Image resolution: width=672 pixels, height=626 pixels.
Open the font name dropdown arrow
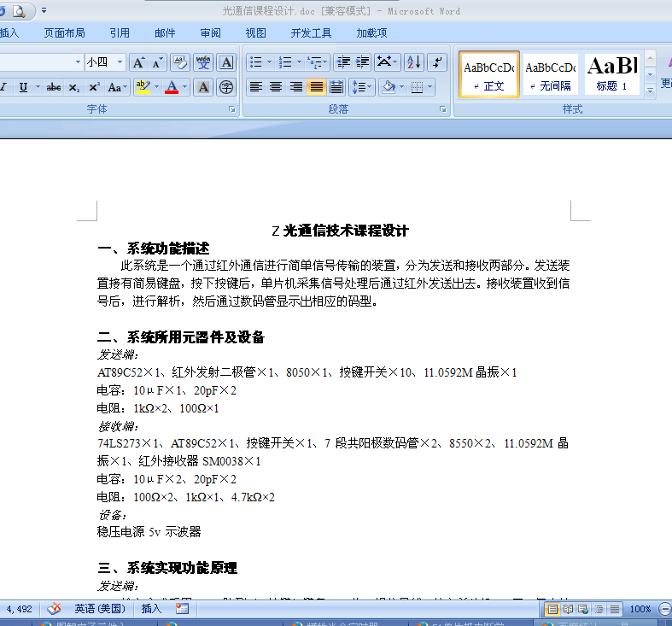[x=78, y=62]
